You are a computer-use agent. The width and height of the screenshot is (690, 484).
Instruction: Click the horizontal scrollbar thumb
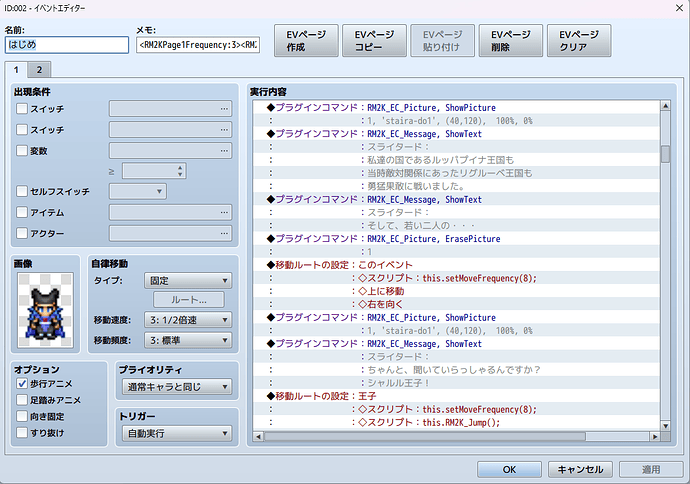click(425, 436)
